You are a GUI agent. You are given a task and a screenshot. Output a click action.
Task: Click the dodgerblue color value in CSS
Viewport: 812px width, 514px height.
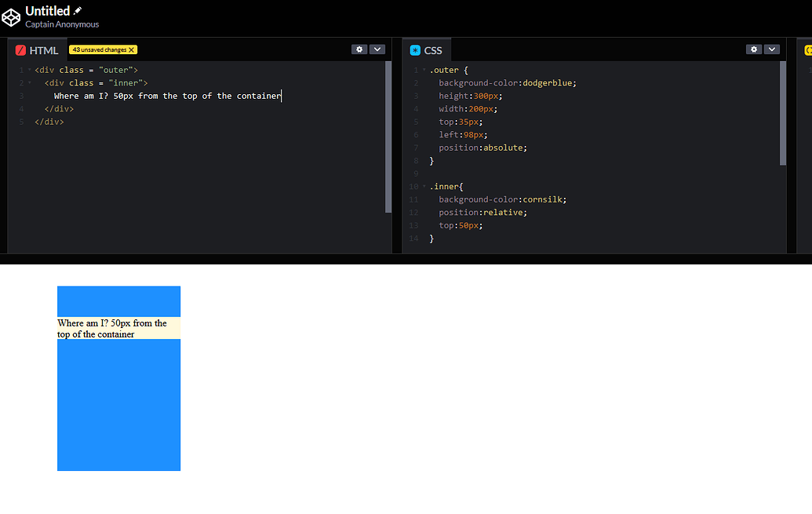click(548, 83)
